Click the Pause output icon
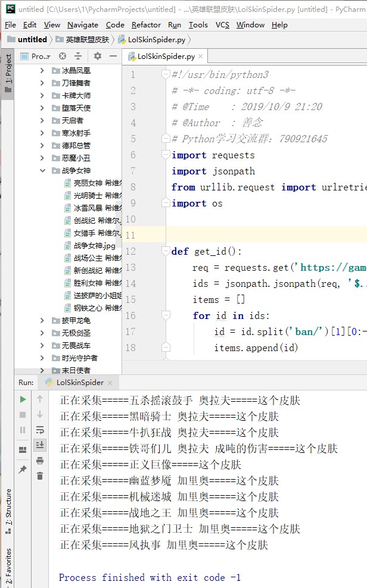 [23, 430]
